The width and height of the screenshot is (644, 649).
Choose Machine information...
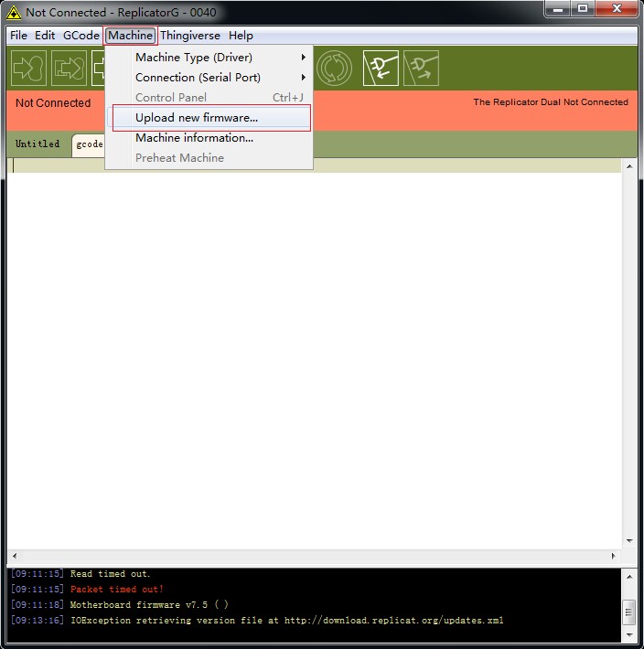pos(209,138)
